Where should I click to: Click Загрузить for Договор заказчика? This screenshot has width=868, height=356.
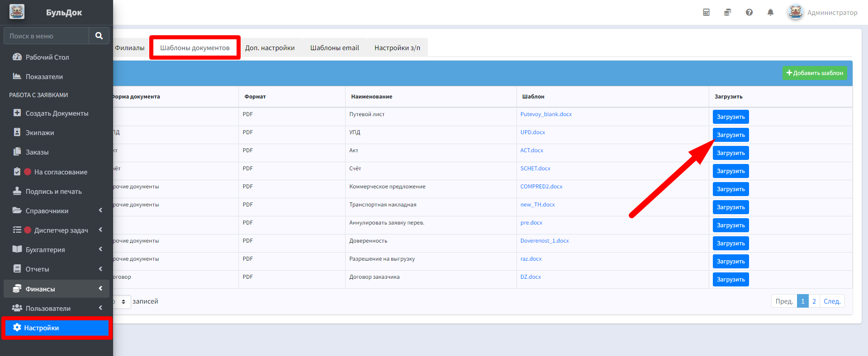730,279
